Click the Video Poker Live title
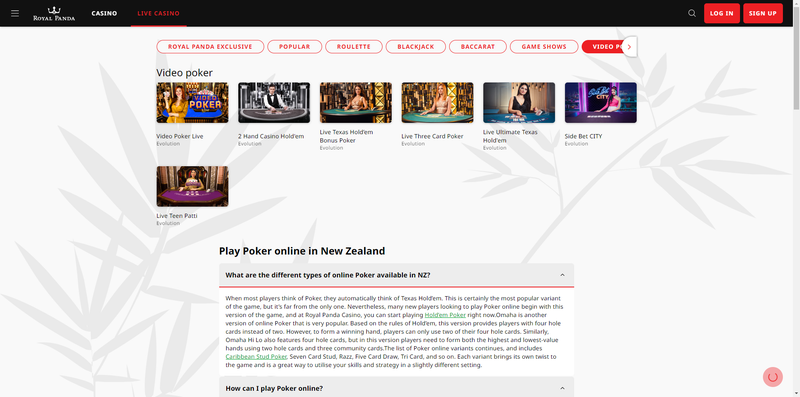Screen dimensions: 800x397 tap(180, 136)
